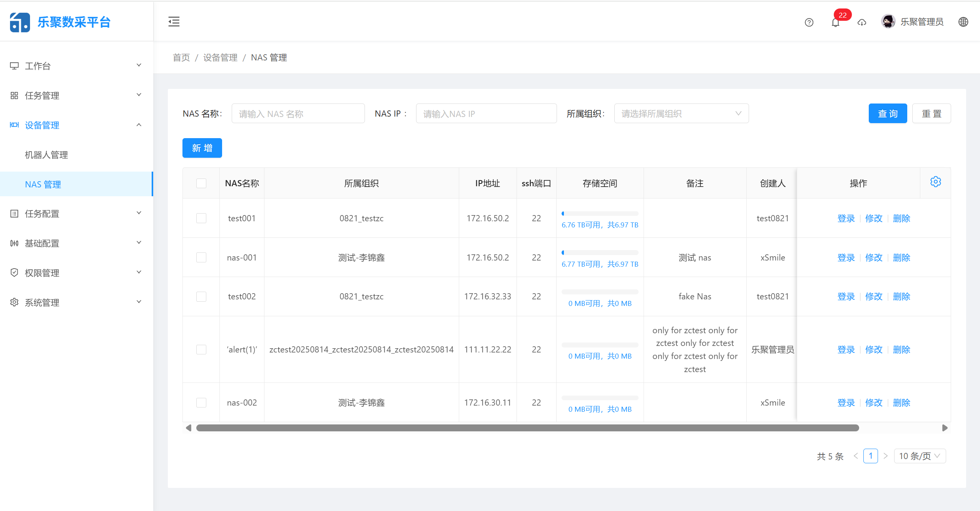
Task: Click the cloud download icon in header
Action: click(862, 22)
